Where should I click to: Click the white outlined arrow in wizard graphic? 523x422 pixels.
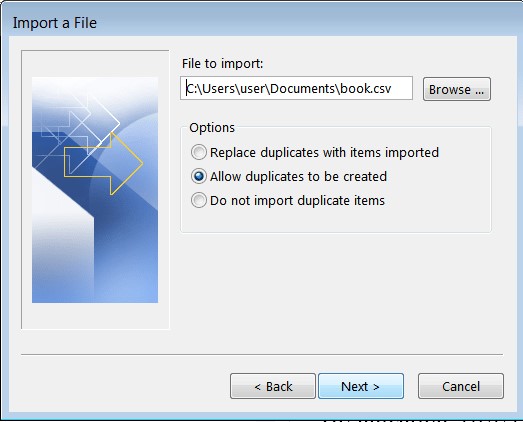click(x=87, y=124)
